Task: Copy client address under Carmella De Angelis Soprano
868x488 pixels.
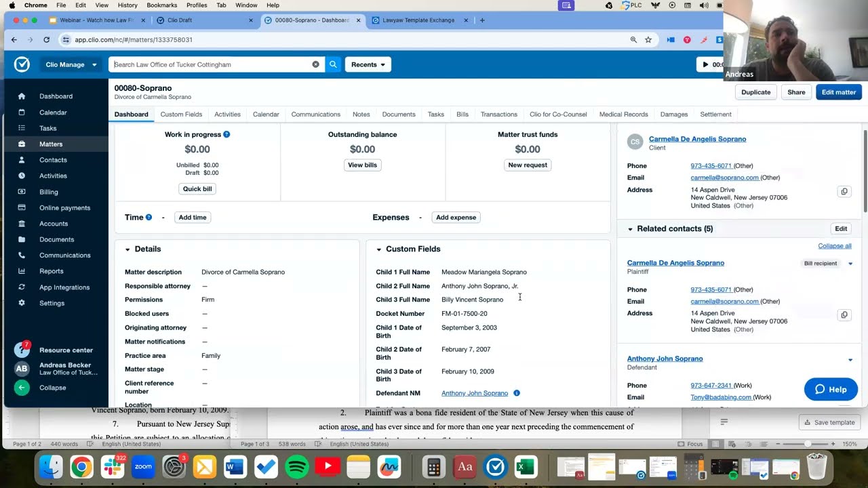Action: 844,192
